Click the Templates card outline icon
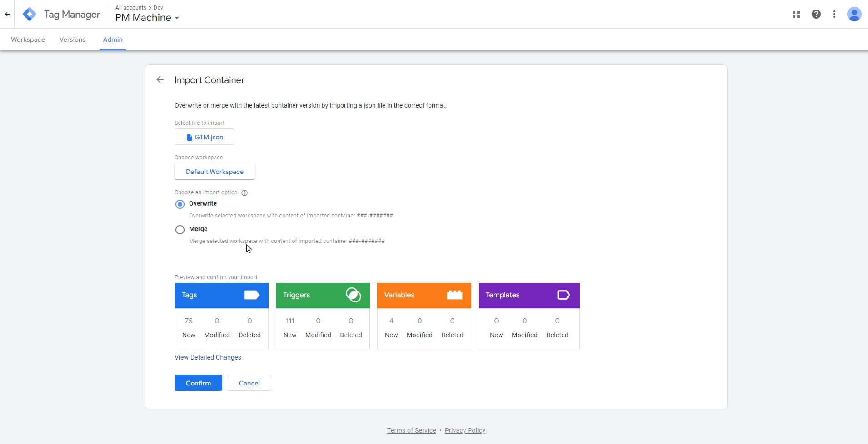Viewport: 868px width, 444px height. 564,295
